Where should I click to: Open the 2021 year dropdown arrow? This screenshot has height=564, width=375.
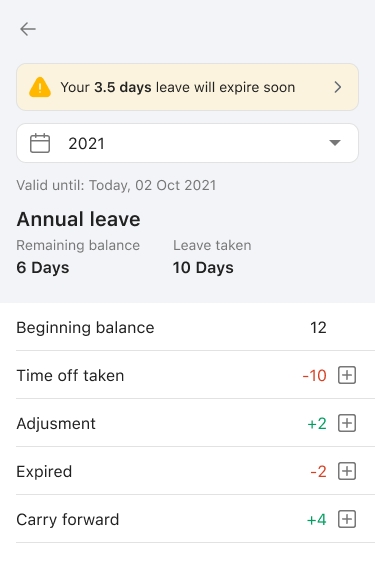tap(335, 143)
